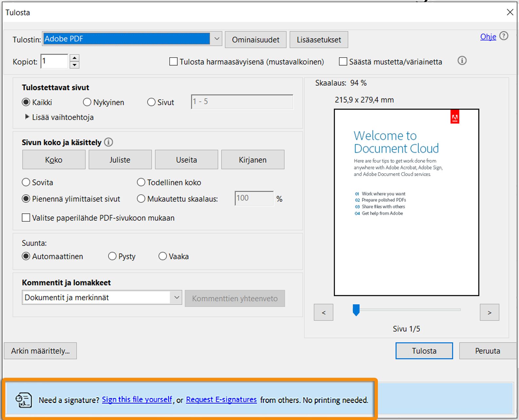Click the Ohje help link
This screenshot has width=519, height=420.
(488, 37)
